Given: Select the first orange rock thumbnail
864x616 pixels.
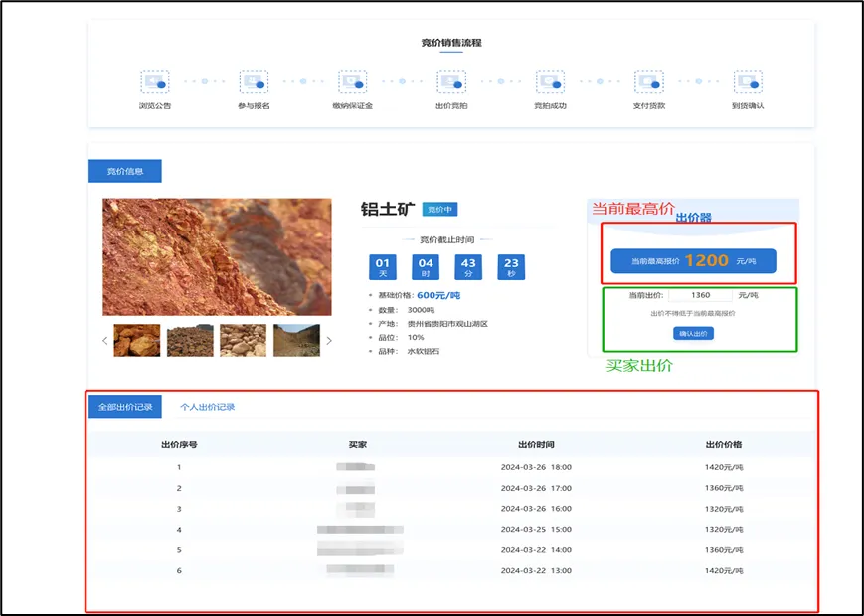Looking at the screenshot, I should pos(136,340).
